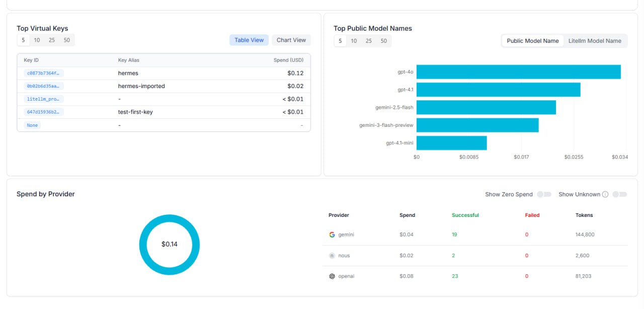Click gemini successful count 19
The width and height of the screenshot is (644, 309).
point(454,235)
